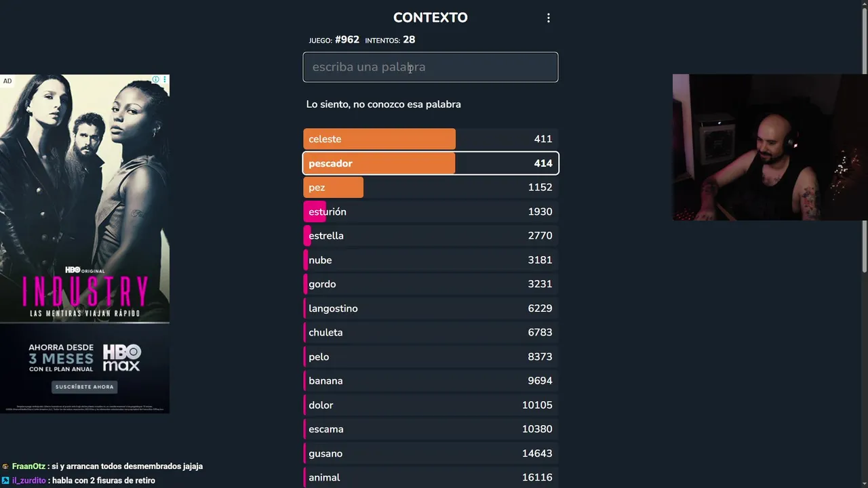Open the Contexto three-dot options menu
The image size is (868, 488).
pyautogui.click(x=549, y=18)
